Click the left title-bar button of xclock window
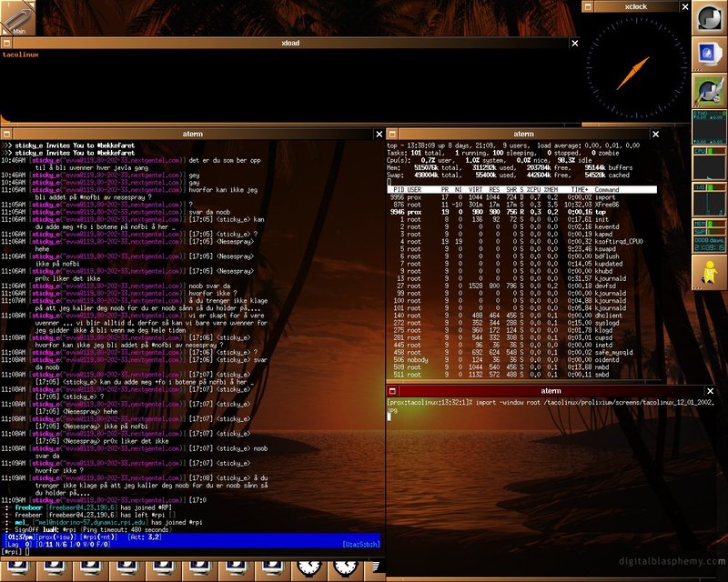 pos(587,7)
